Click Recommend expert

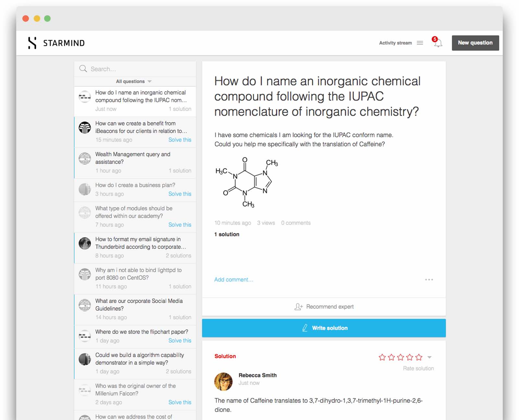tap(324, 307)
